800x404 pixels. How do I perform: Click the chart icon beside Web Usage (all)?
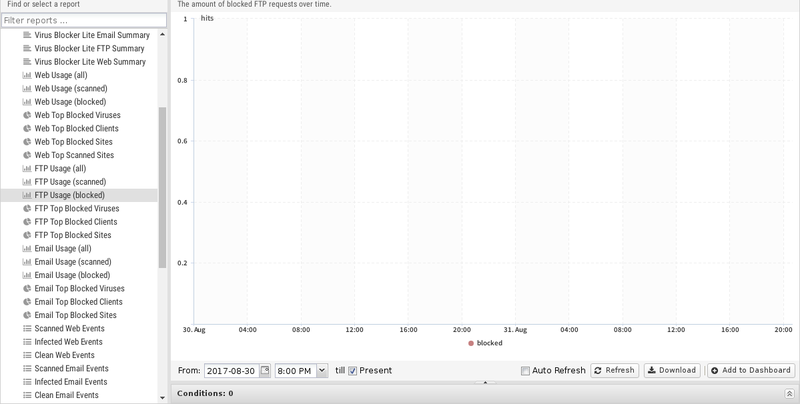coord(27,75)
